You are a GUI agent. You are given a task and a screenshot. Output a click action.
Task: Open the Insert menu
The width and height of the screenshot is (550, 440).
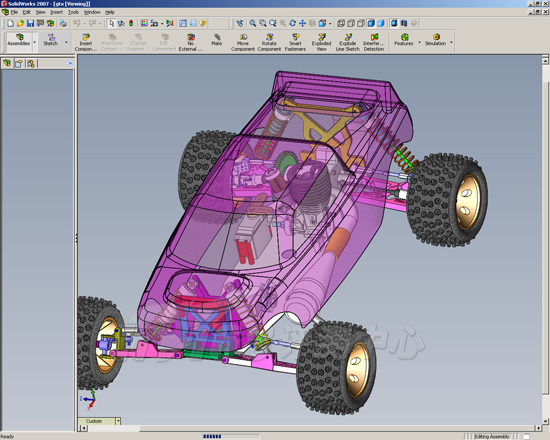[56, 12]
